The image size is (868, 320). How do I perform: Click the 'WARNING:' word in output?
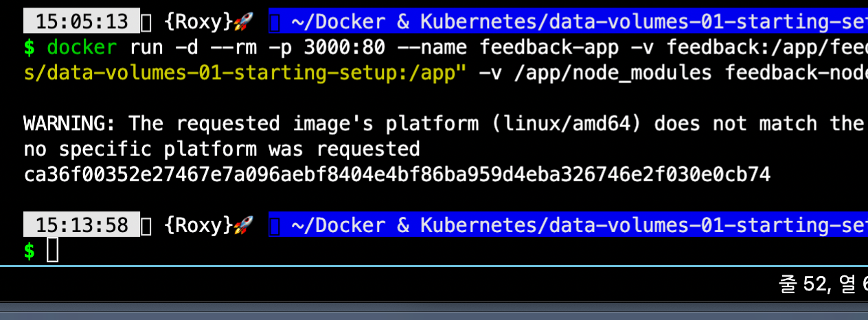tap(70, 124)
